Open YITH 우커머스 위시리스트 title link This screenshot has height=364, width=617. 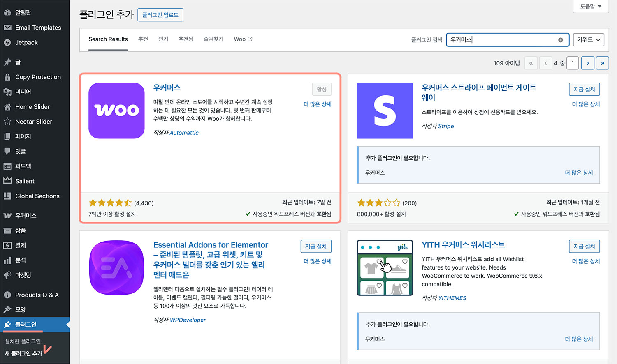pos(463,245)
